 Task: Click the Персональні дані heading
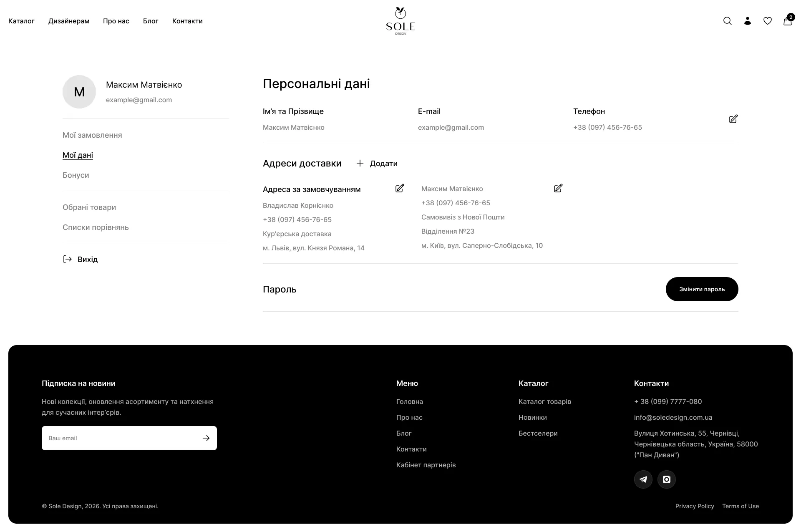point(316,84)
